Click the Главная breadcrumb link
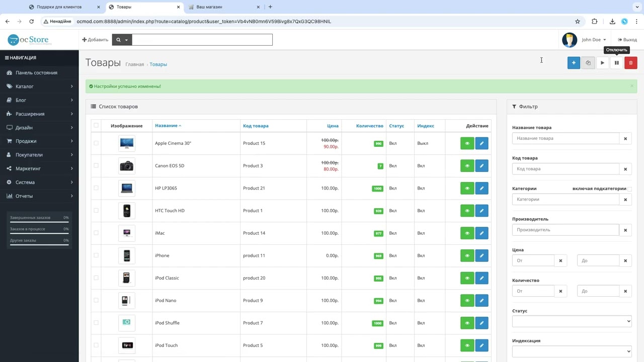This screenshot has width=644, height=362. [135, 64]
